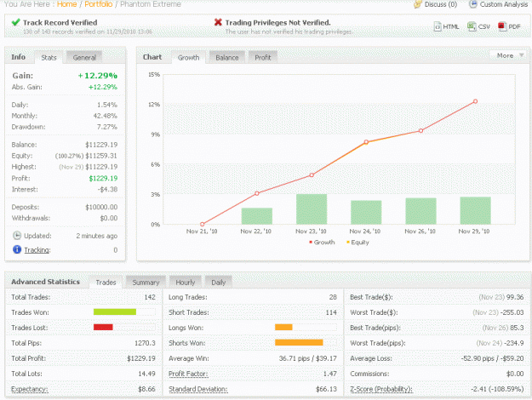Open the Profit Factor definition link
This screenshot has width=532, height=400.
pyautogui.click(x=188, y=374)
